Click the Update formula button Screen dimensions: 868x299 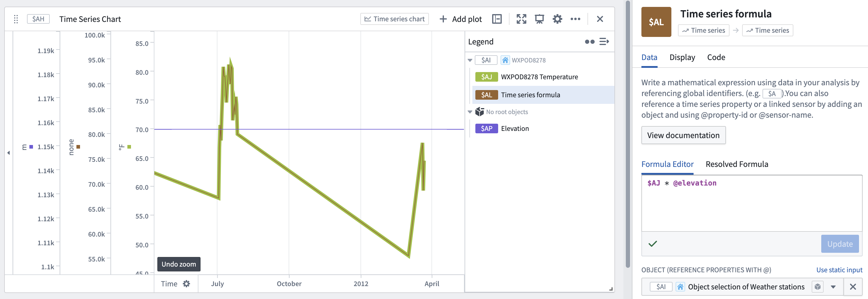coord(840,244)
